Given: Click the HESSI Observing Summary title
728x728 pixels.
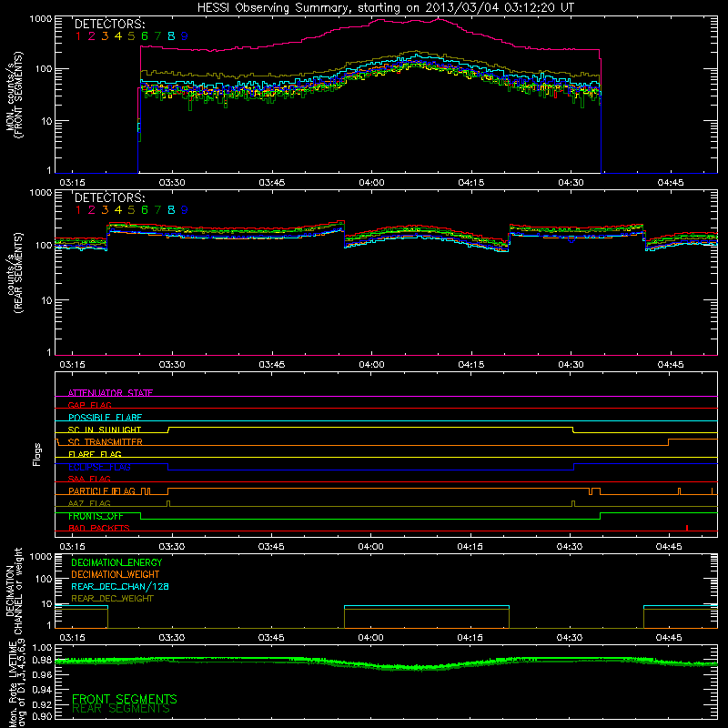Looking at the screenshot, I should (x=385, y=8).
